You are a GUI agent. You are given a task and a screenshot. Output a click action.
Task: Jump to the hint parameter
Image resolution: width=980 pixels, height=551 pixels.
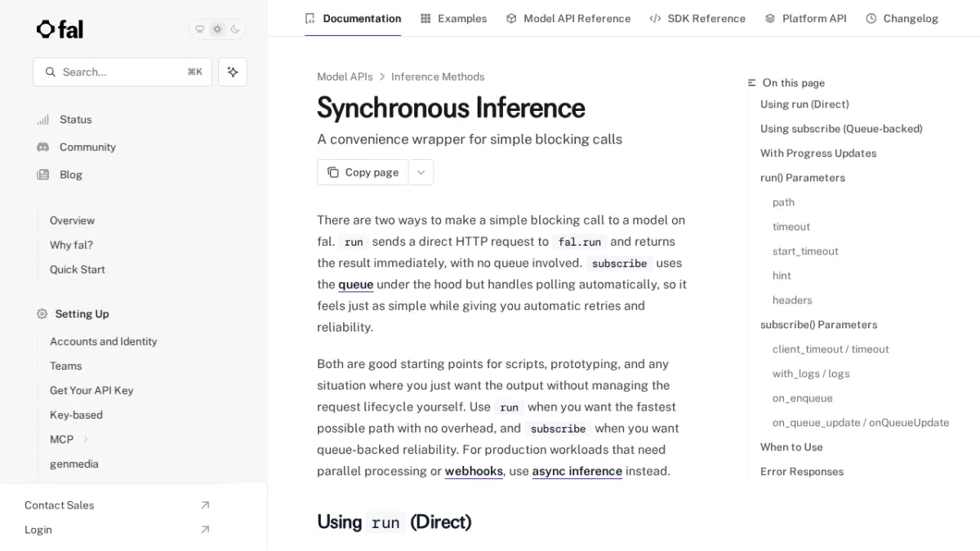[x=782, y=276]
